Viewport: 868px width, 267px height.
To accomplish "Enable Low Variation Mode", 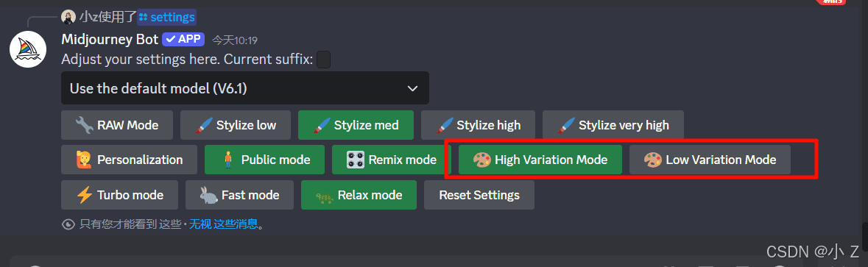I will (710, 160).
